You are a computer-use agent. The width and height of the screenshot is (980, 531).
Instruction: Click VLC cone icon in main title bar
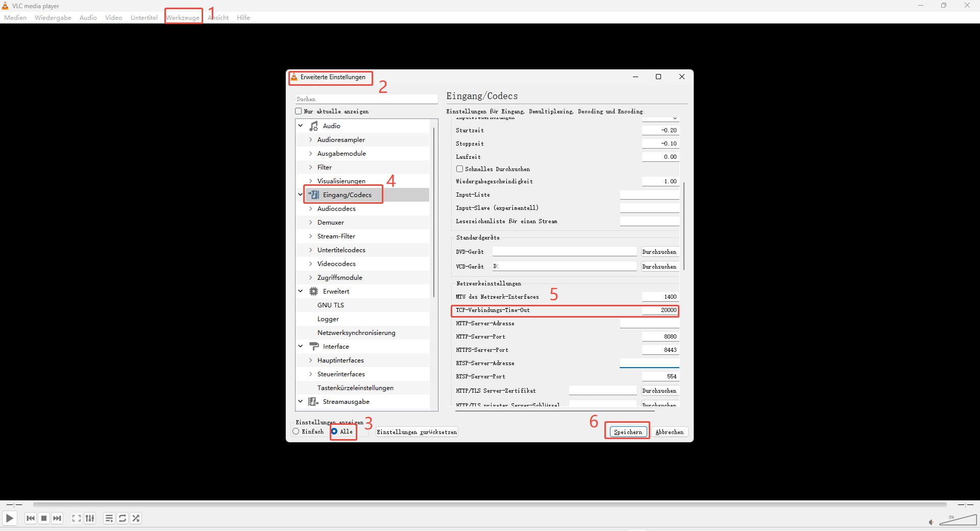5,6
